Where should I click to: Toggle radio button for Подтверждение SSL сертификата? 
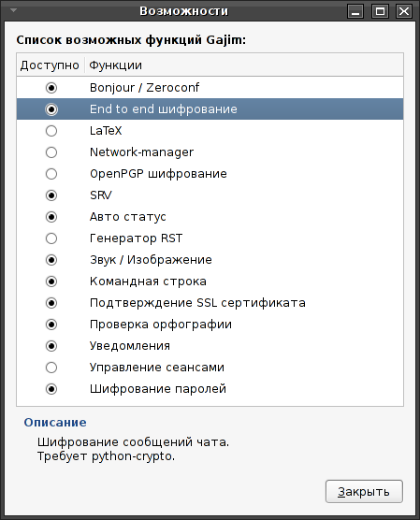pyautogui.click(x=51, y=303)
